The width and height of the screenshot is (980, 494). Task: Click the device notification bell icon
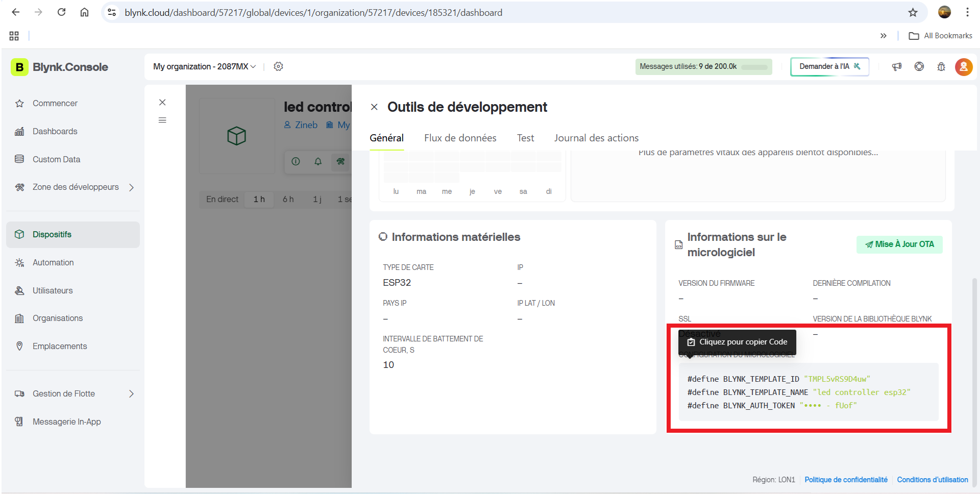[318, 161]
